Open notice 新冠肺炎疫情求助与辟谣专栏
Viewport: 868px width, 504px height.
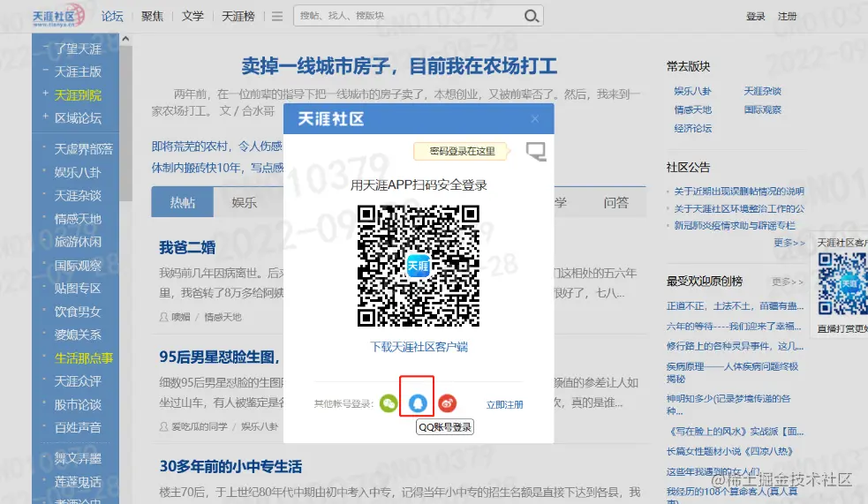click(734, 226)
